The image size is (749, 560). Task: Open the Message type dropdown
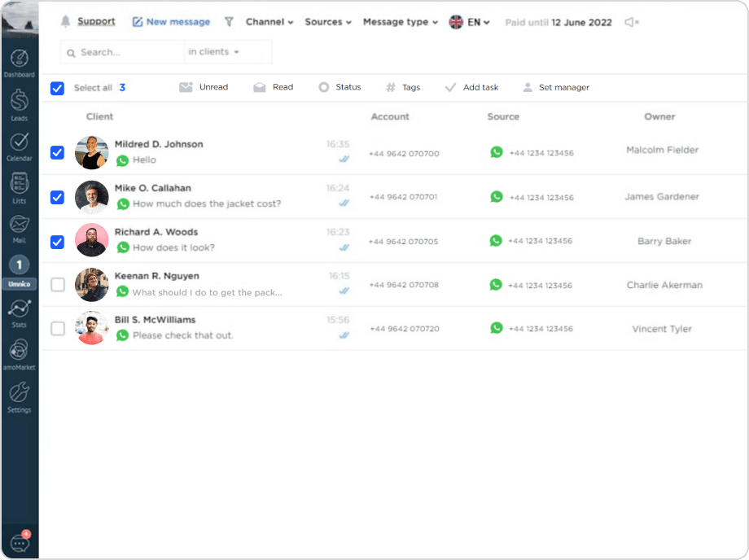click(400, 22)
